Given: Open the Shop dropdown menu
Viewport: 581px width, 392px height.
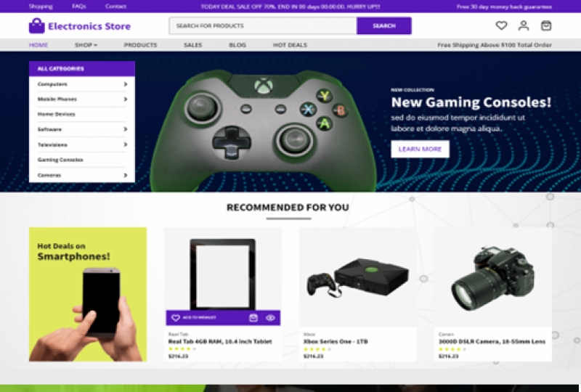Looking at the screenshot, I should 86,45.
